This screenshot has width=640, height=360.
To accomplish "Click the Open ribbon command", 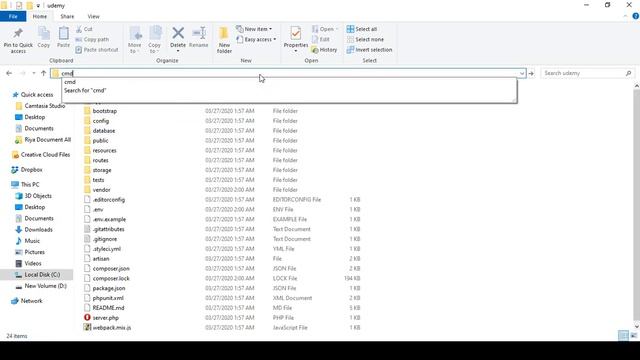I will [x=325, y=29].
